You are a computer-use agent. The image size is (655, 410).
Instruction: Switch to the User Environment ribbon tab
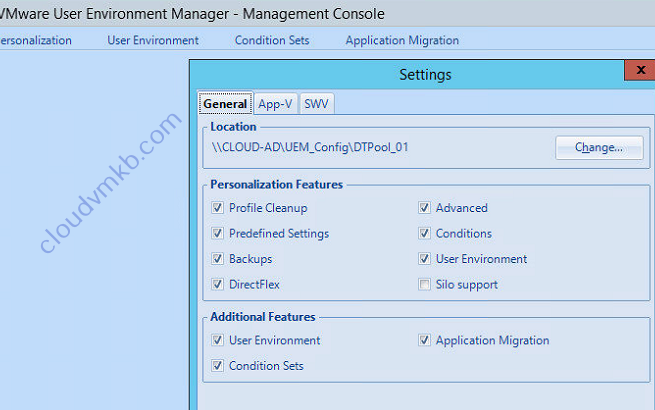click(x=153, y=40)
